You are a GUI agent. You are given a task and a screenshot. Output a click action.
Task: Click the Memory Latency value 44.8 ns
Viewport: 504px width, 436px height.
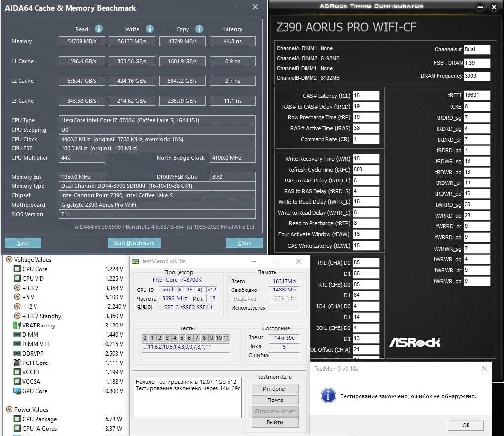pos(233,41)
